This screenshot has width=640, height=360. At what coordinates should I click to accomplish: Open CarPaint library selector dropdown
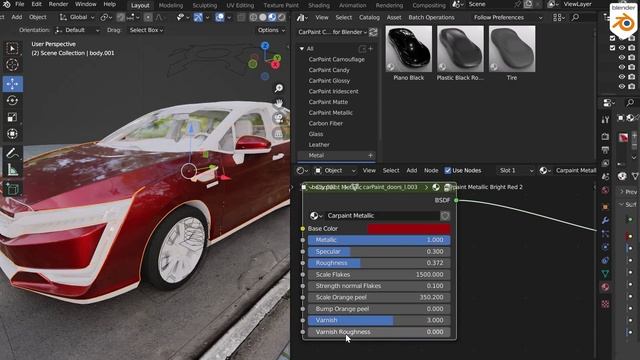pyautogui.click(x=331, y=32)
